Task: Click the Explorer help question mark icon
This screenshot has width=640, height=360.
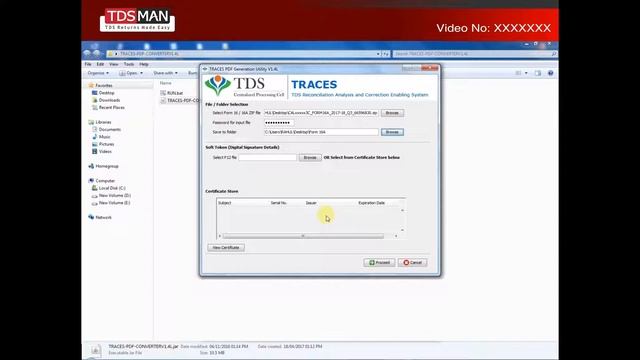Action: point(551,73)
